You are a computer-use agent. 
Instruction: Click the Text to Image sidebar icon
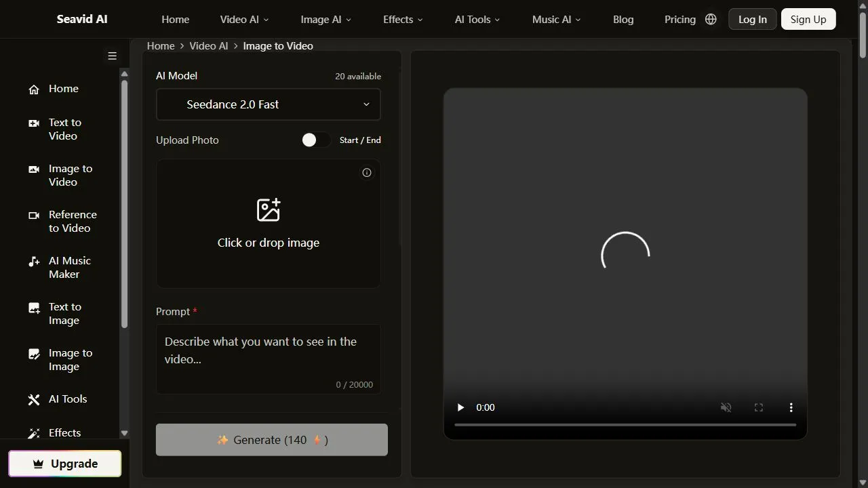[x=34, y=308]
